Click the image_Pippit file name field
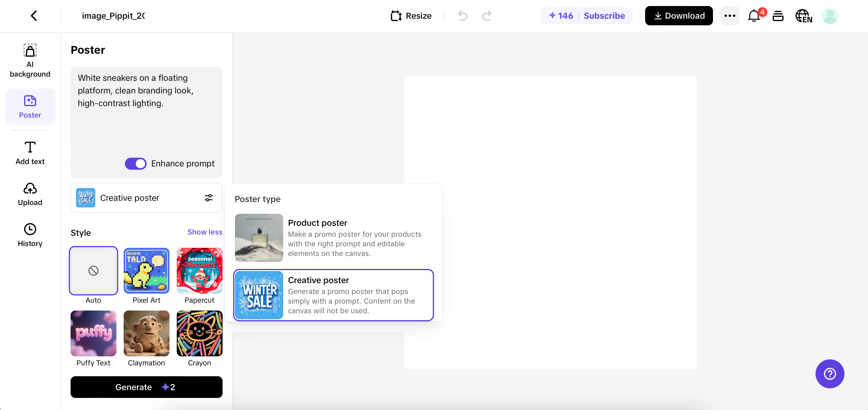868x410 pixels. click(x=113, y=15)
